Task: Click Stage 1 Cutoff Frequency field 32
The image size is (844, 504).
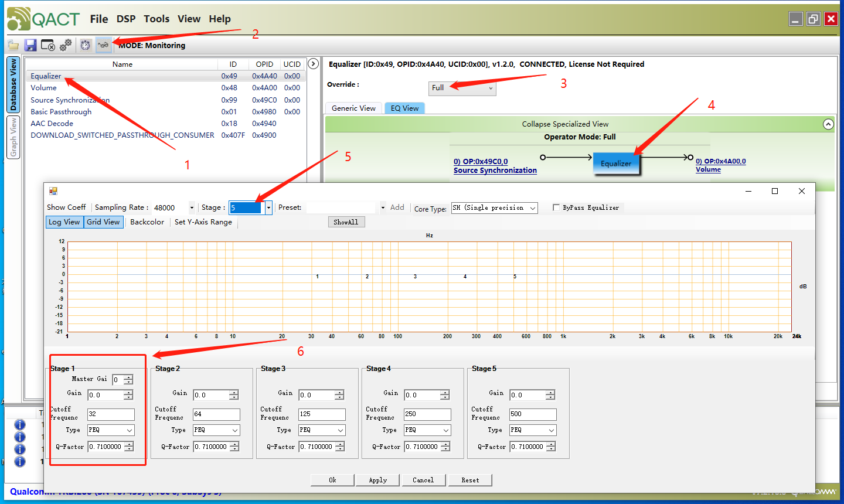Action: click(x=111, y=414)
